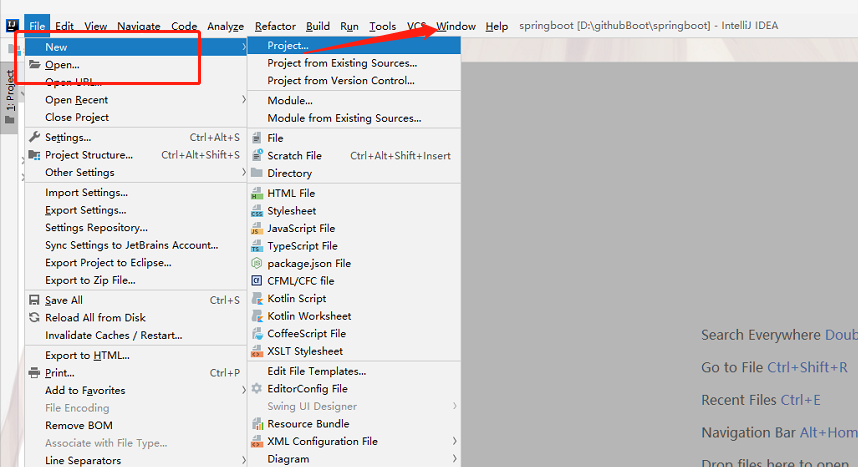The image size is (858, 467).
Task: Open the 1: Project side tool tab
Action: (x=9, y=97)
